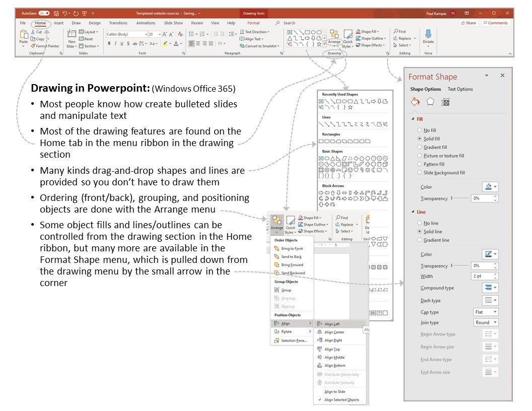Toggle the AutoSave switch

tap(44, 13)
